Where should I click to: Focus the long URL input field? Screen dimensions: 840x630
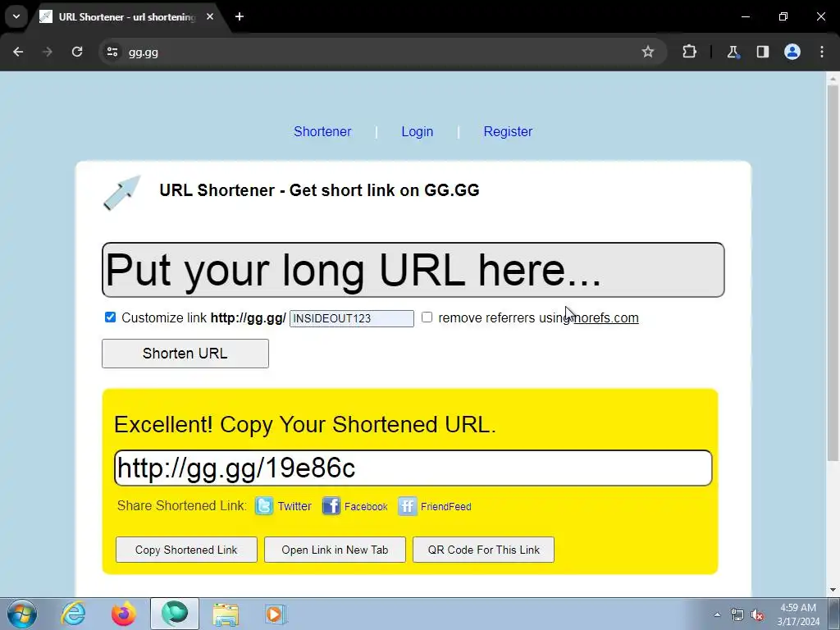point(413,270)
